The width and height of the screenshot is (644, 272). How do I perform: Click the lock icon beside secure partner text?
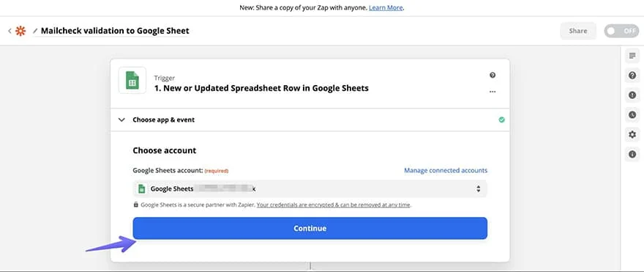tap(136, 205)
